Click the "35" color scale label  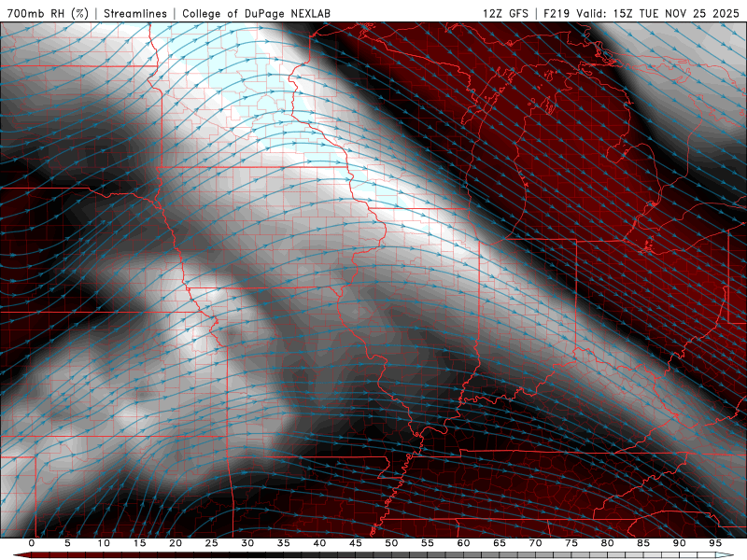284,543
